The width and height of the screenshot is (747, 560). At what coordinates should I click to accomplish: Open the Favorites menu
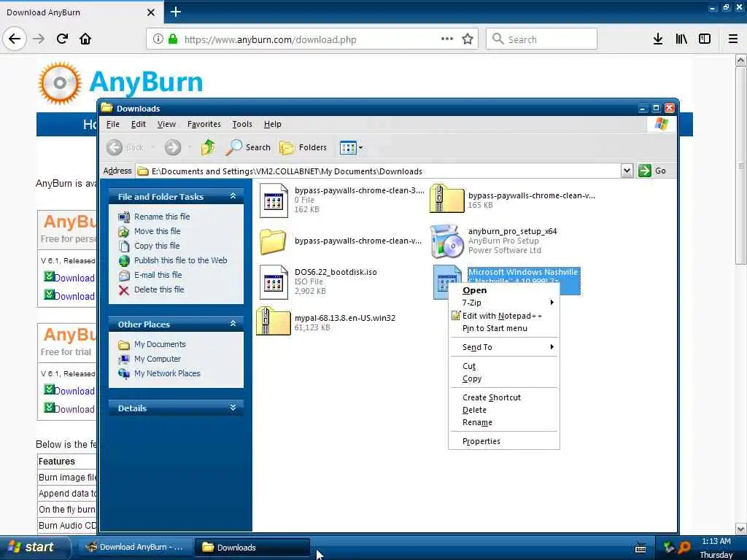coord(204,124)
